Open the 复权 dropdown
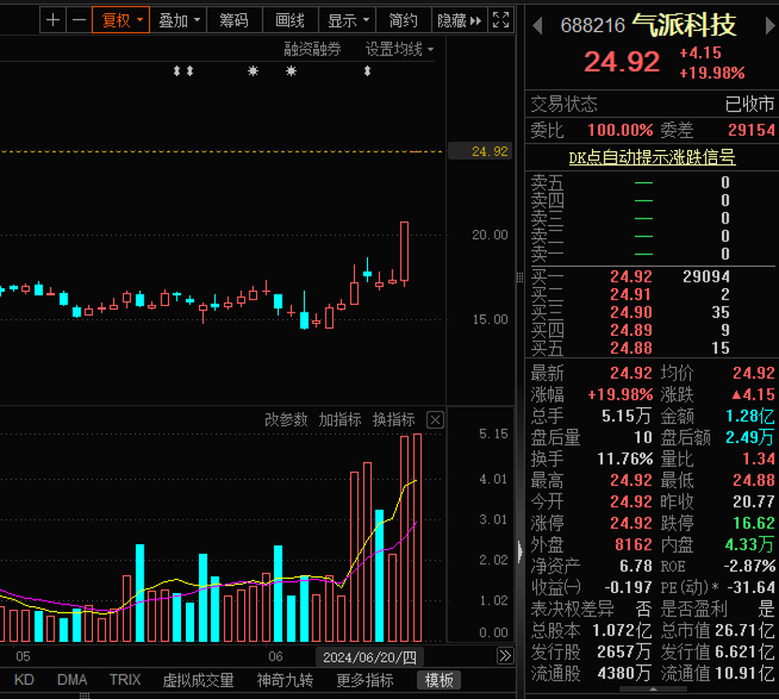 [x=121, y=21]
